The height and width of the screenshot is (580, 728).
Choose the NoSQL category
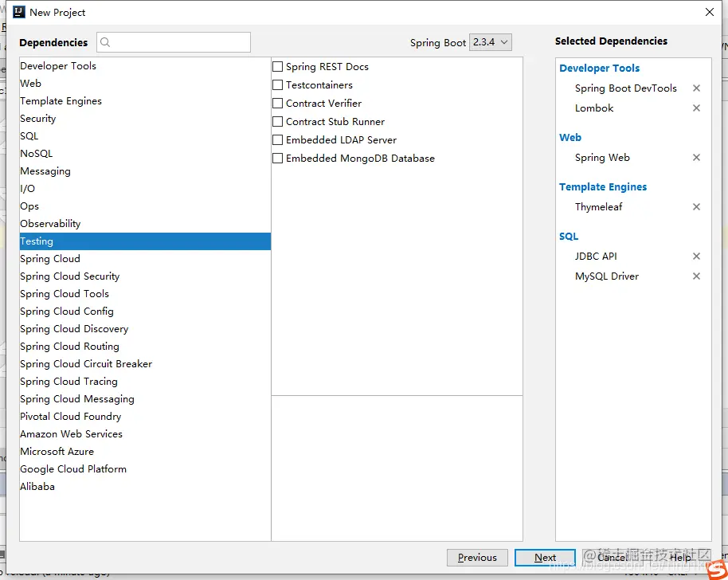(145, 154)
